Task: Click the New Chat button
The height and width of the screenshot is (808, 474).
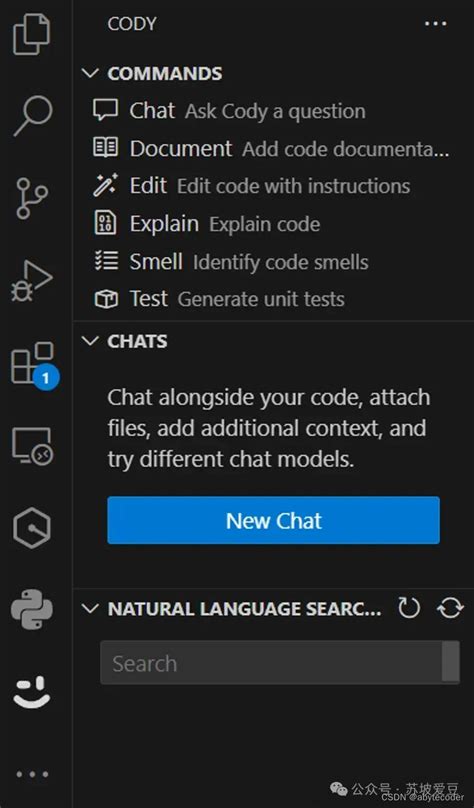Action: (x=274, y=520)
